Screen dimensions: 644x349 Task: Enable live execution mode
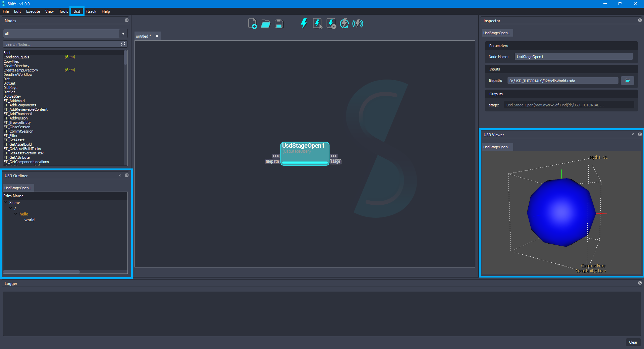click(358, 23)
